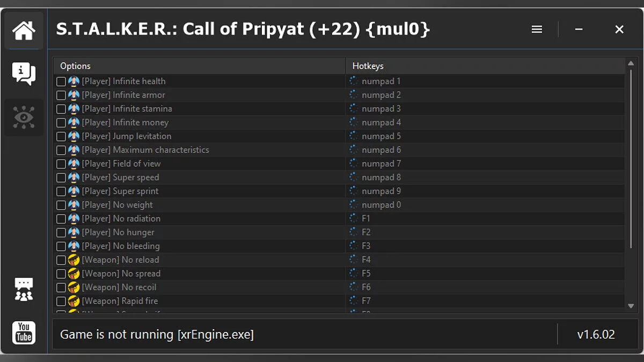Image resolution: width=644 pixels, height=362 pixels.
Task: Click the weapon icon beside Rapid fire
Action: (73, 301)
